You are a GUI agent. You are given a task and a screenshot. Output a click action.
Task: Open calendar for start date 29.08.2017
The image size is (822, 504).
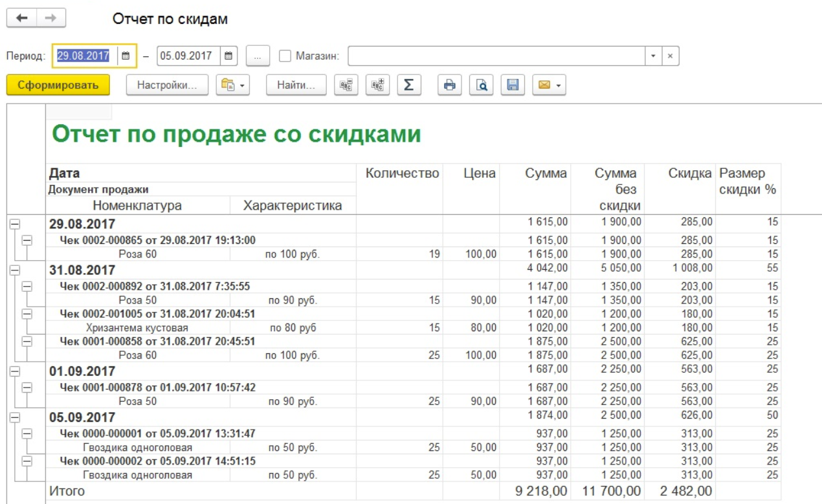(126, 56)
